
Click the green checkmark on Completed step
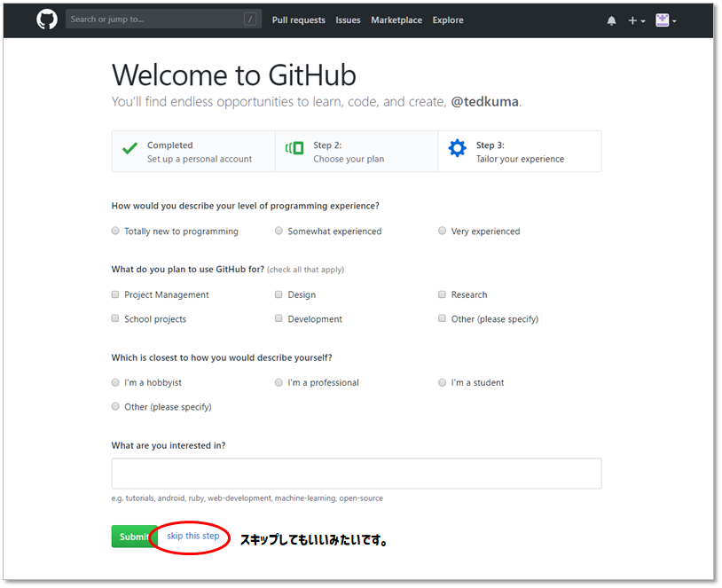click(x=128, y=147)
